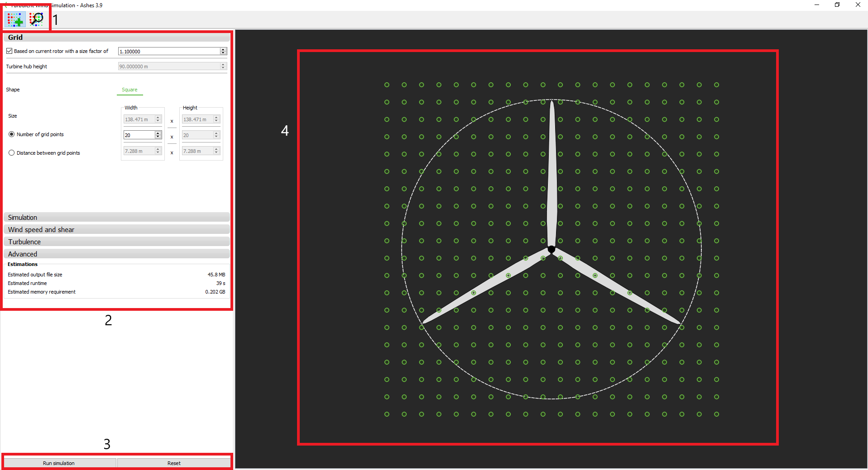Click the Estimated runtime label
Image resolution: width=868 pixels, height=470 pixels.
coord(27,283)
